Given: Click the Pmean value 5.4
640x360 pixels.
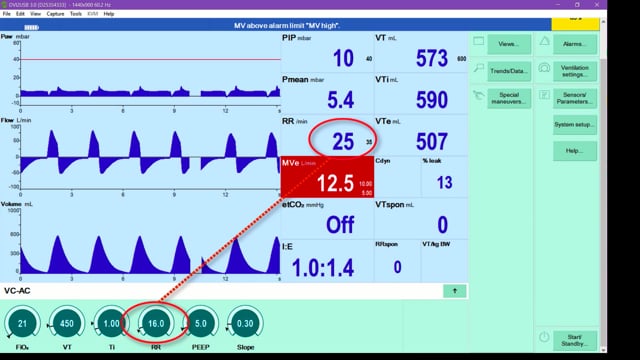Looking at the screenshot, I should point(340,100).
